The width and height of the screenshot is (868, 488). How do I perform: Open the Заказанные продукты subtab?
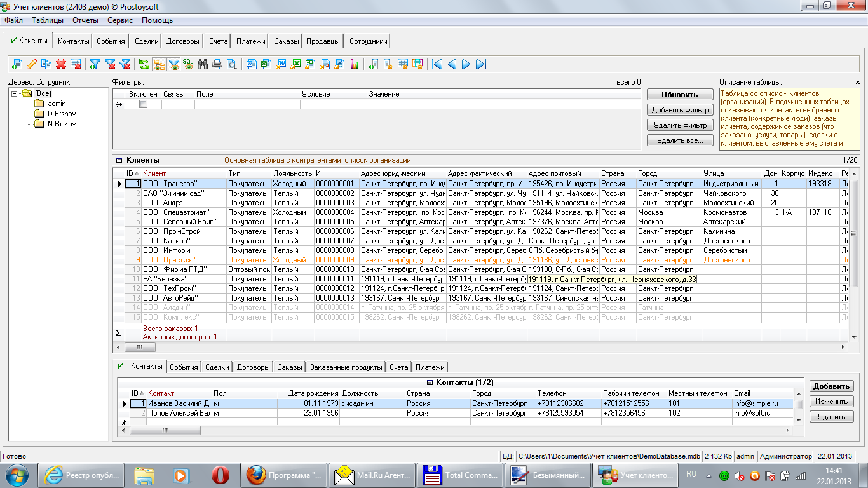346,367
